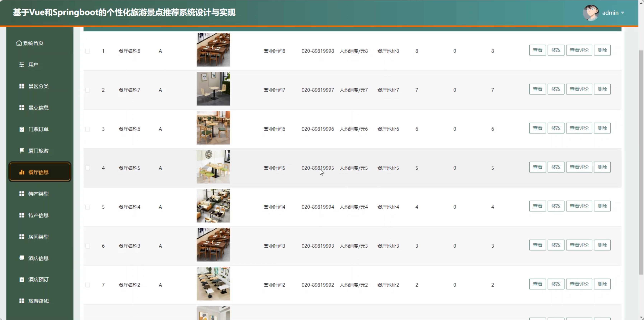Open the 系统首页 menu item

click(x=40, y=43)
